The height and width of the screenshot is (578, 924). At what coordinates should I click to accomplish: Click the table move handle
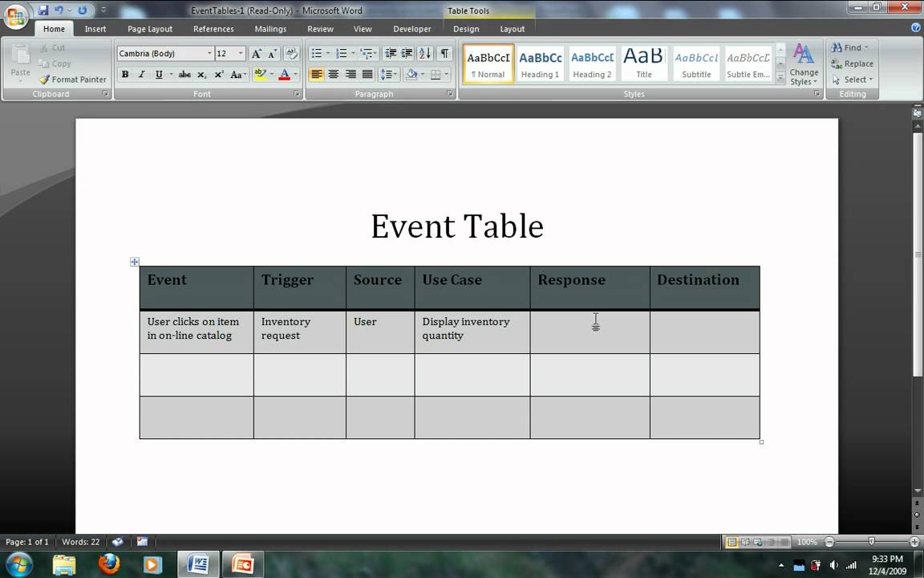click(135, 261)
